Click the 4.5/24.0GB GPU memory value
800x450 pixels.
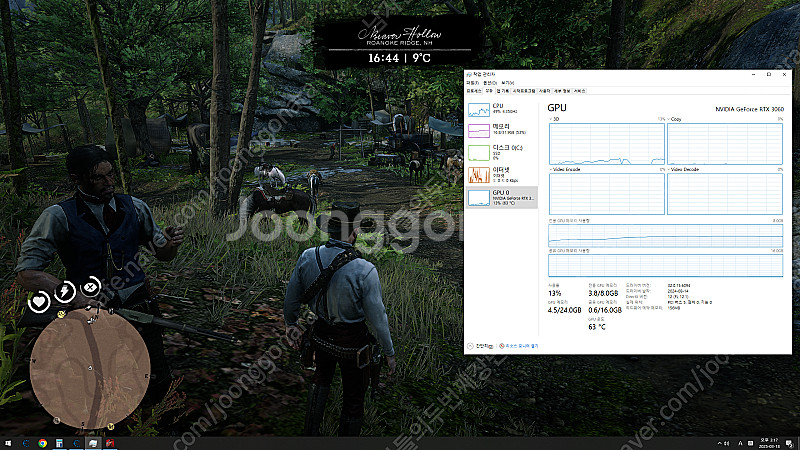(x=564, y=310)
